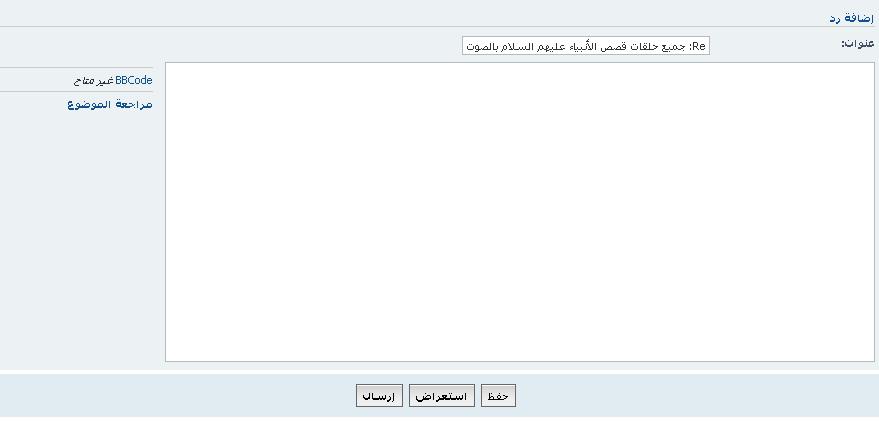Save the reply as draft via حفظ

[498, 396]
